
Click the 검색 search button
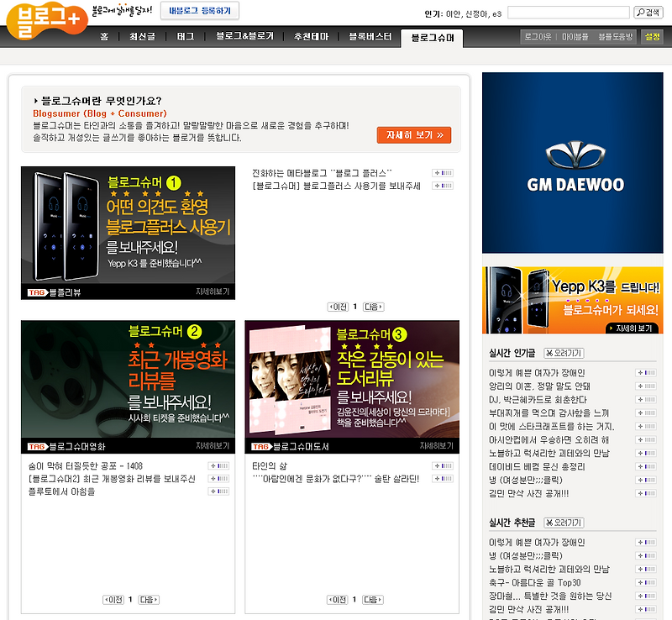[648, 13]
